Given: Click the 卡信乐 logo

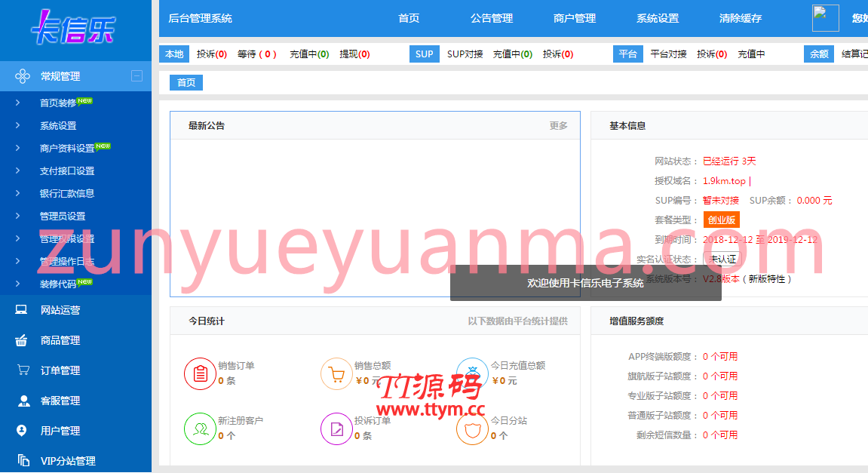Looking at the screenshot, I should [x=73, y=28].
